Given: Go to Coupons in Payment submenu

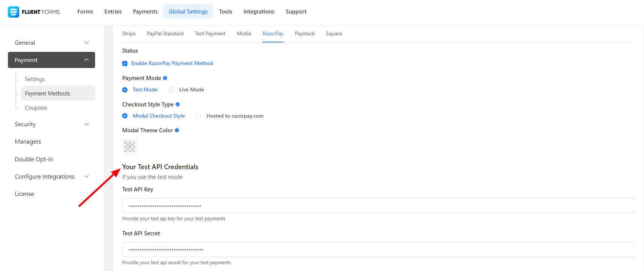Looking at the screenshot, I should 36,108.
